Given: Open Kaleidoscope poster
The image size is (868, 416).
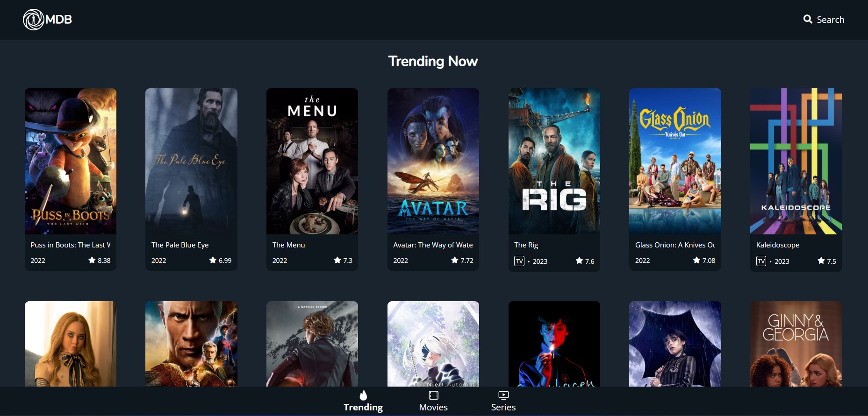Looking at the screenshot, I should tap(796, 161).
